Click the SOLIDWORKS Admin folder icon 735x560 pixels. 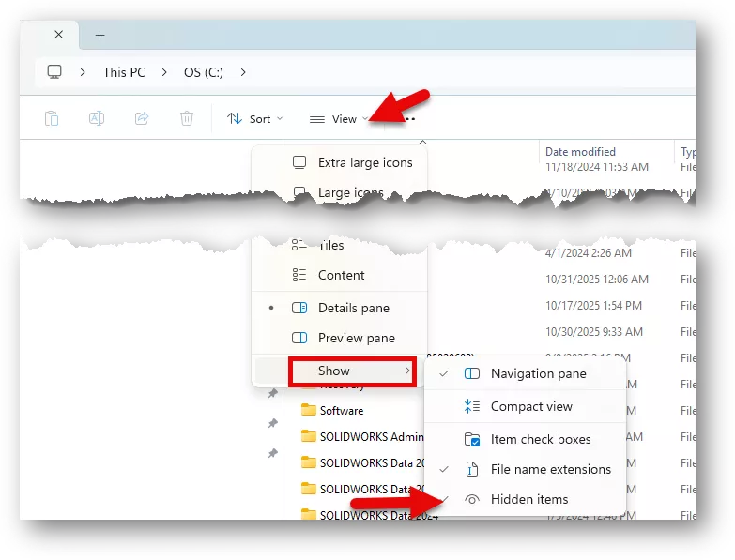click(x=309, y=436)
